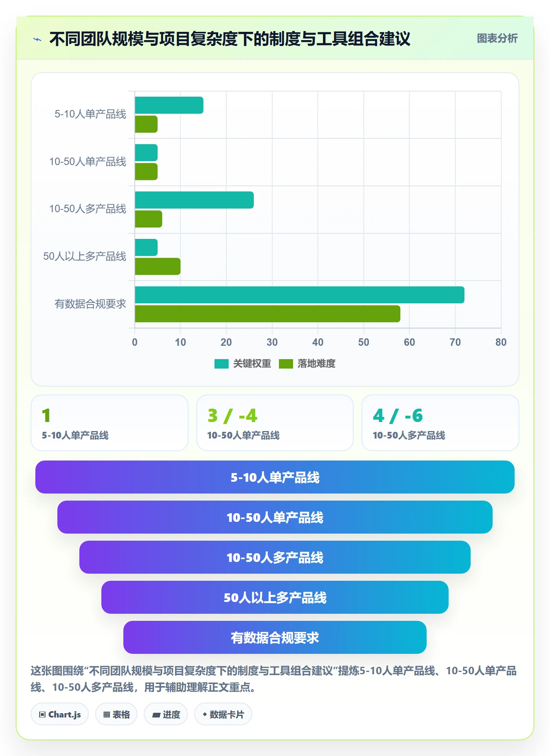
Task: Click the lightning bolt icon beside the title
Action: click(37, 39)
